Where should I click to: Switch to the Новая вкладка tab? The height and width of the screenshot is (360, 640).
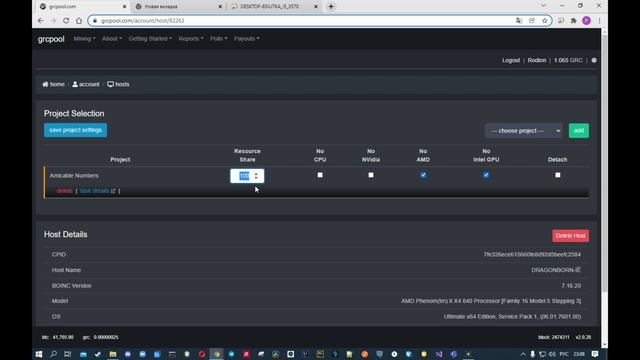pyautogui.click(x=178, y=7)
